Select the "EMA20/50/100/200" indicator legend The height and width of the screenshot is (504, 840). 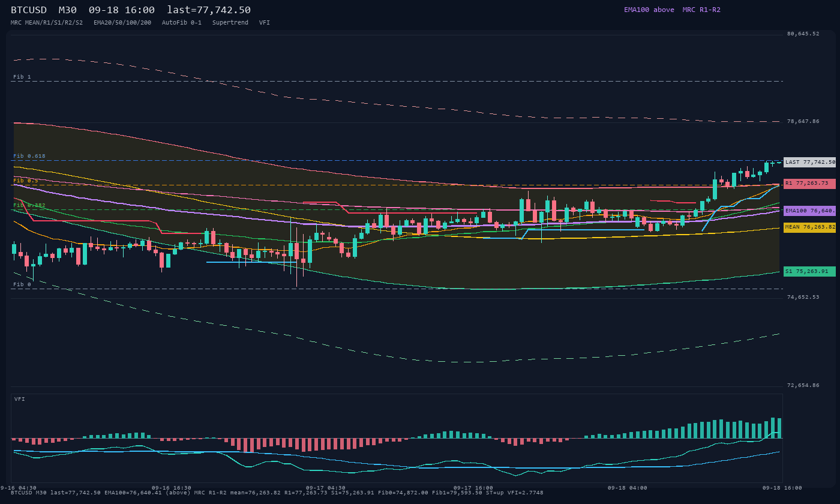pos(122,23)
